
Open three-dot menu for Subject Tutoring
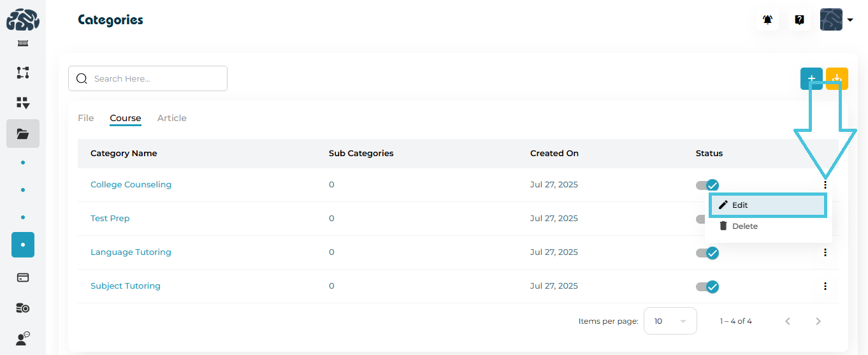coord(825,286)
